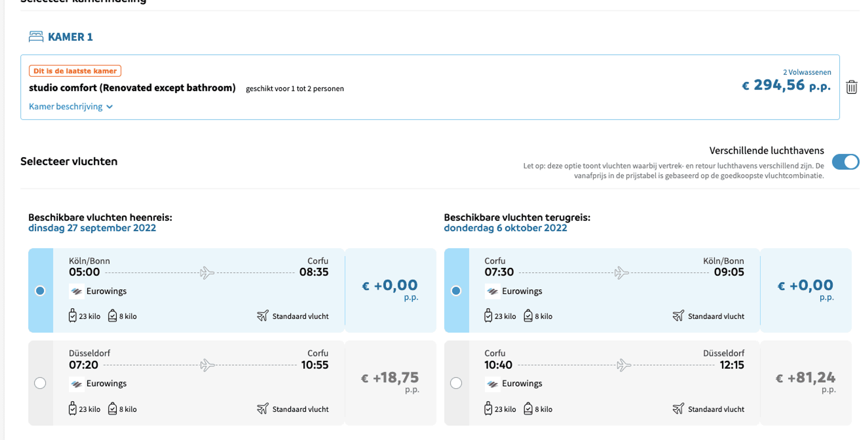Click Eurowings logo on Köln/Bonn outbound flight
The height and width of the screenshot is (440, 868).
pyautogui.click(x=76, y=291)
